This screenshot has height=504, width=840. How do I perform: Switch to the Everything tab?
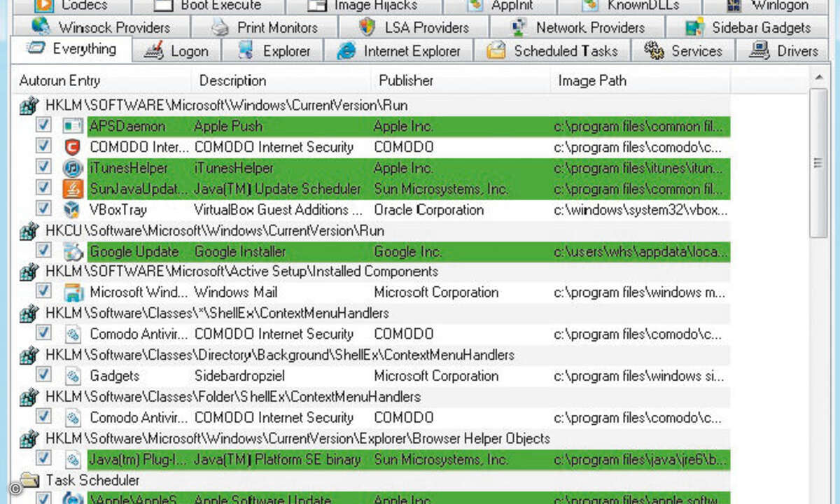[x=71, y=49]
